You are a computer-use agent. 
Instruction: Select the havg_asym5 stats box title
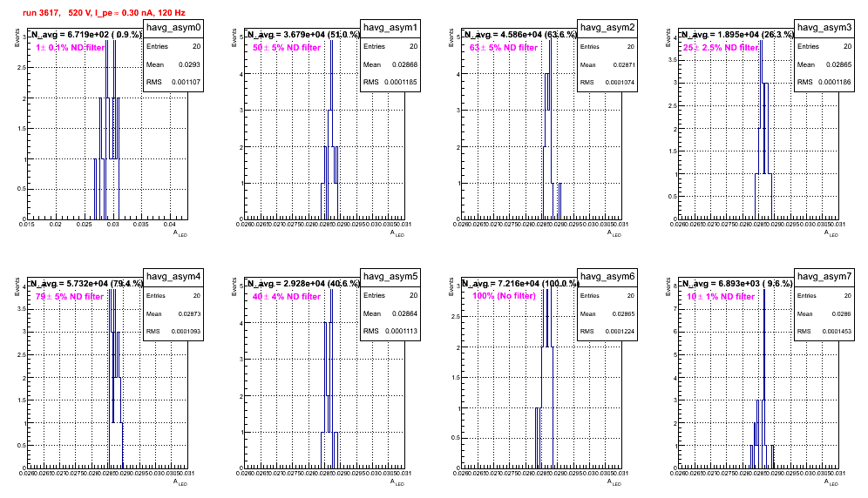click(390, 276)
